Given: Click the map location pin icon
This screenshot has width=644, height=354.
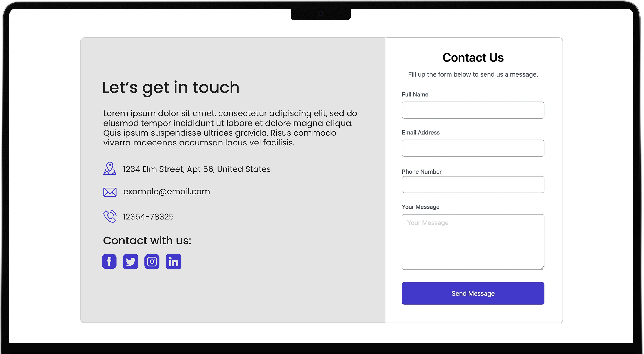Looking at the screenshot, I should [x=110, y=168].
